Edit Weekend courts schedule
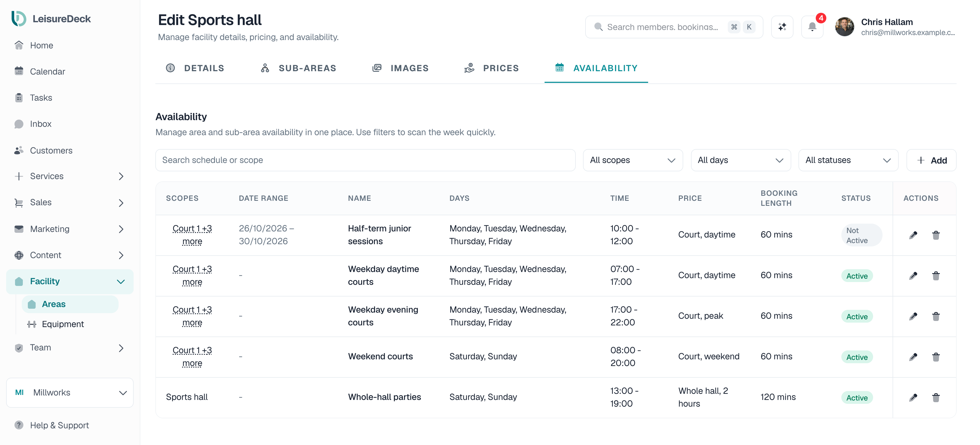The image size is (980, 445). click(913, 357)
